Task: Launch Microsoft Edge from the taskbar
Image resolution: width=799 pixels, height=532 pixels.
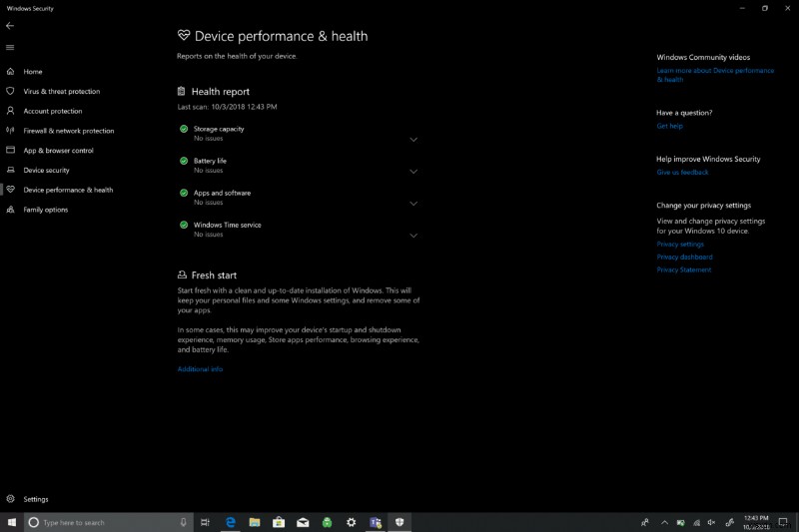Action: [231, 522]
